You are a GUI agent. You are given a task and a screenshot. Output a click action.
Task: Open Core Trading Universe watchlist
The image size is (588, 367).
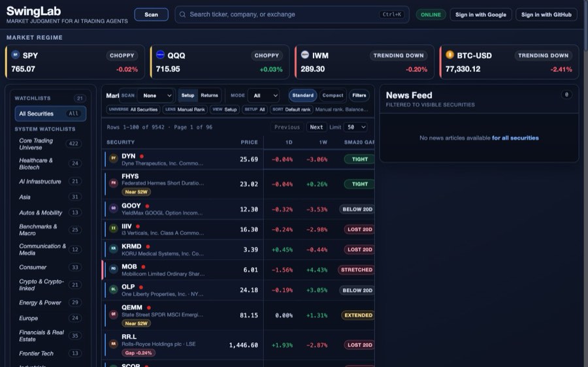(50, 144)
